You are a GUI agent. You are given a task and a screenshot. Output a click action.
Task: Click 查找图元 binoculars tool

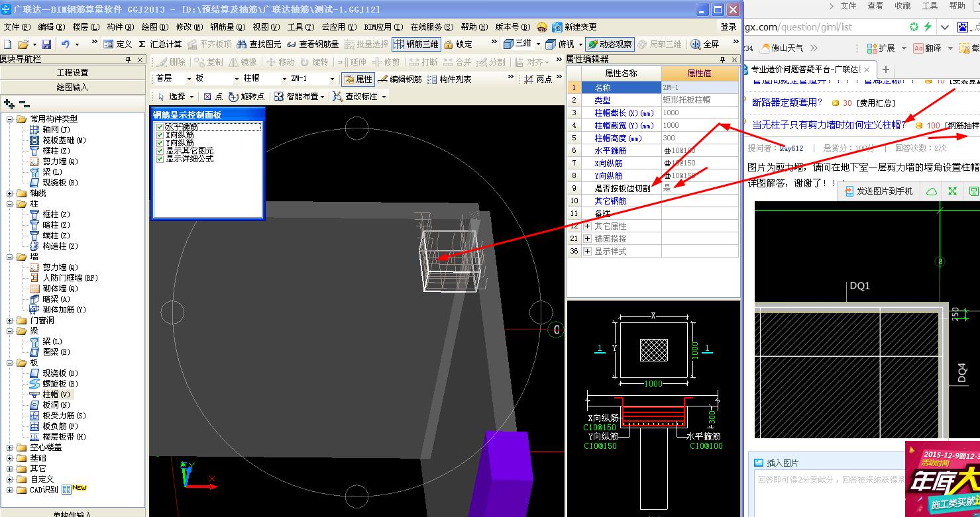(x=259, y=44)
